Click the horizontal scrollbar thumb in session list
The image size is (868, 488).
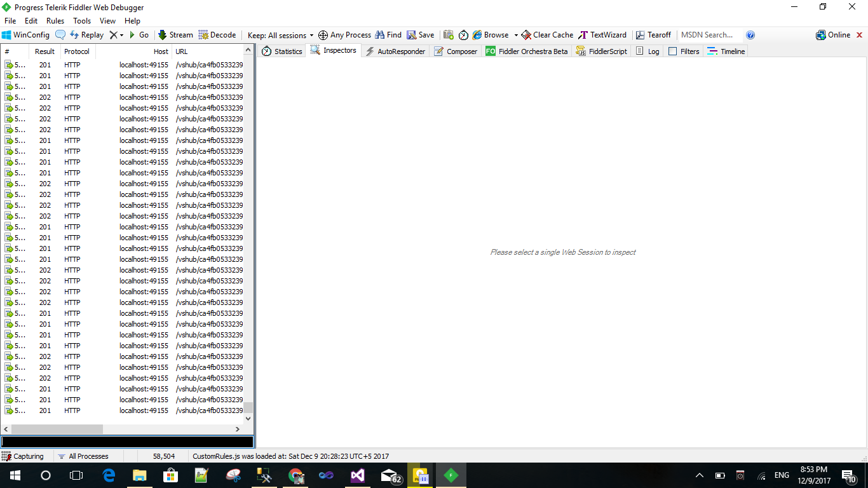point(57,430)
